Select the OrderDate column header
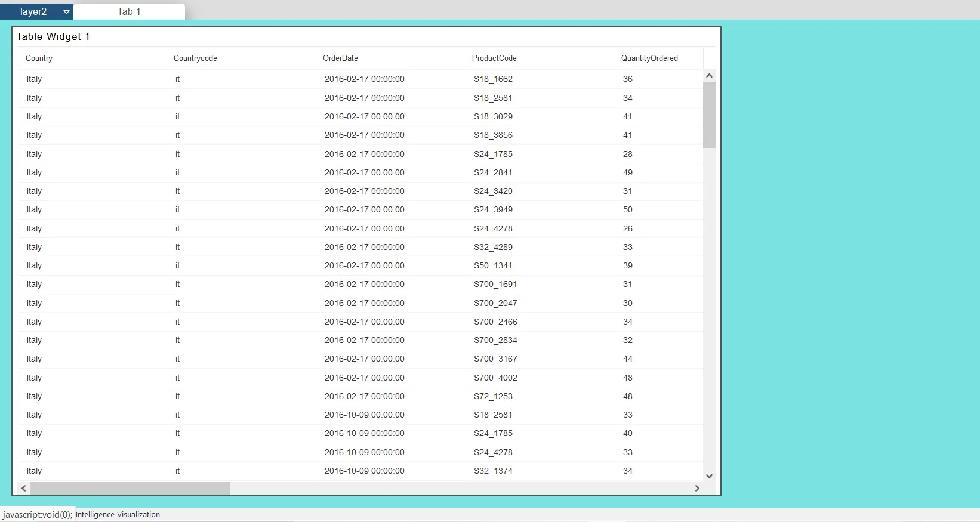The image size is (980, 522). coord(340,58)
